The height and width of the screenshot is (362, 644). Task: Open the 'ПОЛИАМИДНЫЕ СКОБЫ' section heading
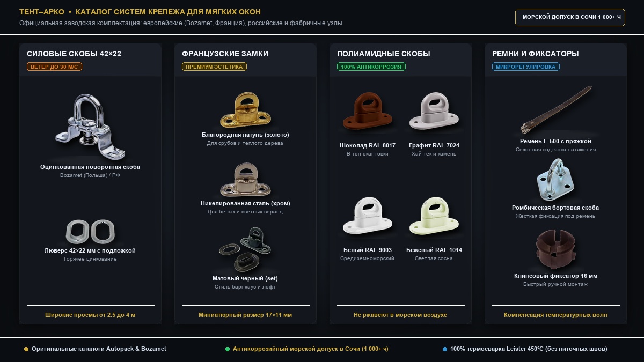(x=383, y=54)
